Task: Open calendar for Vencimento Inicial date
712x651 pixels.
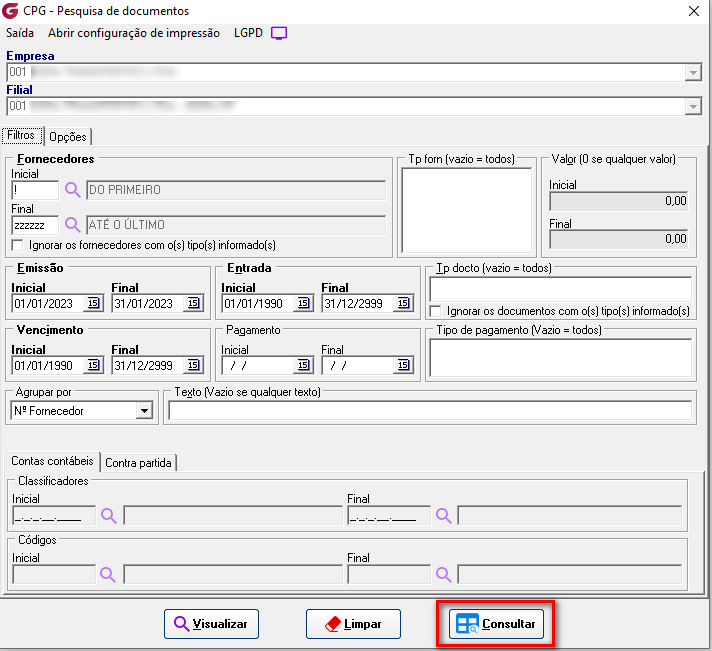Action: [x=94, y=365]
